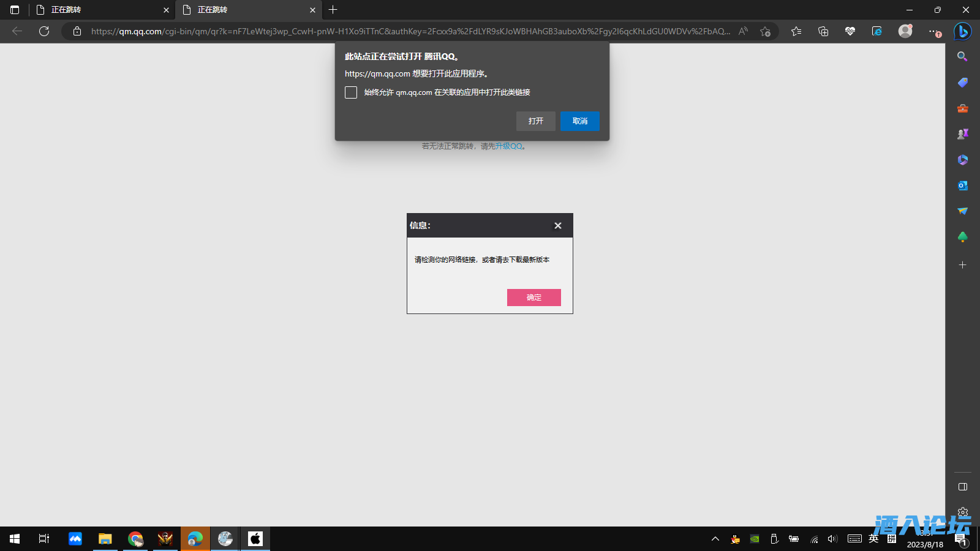Toggle the 拼 IME mode indicator
Viewport: 980px width, 551px height.
tap(892, 539)
